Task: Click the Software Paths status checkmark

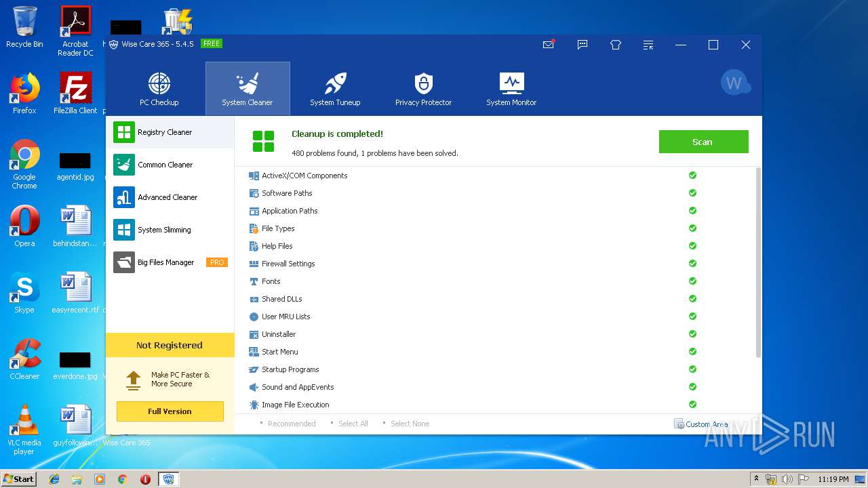Action: click(x=692, y=193)
